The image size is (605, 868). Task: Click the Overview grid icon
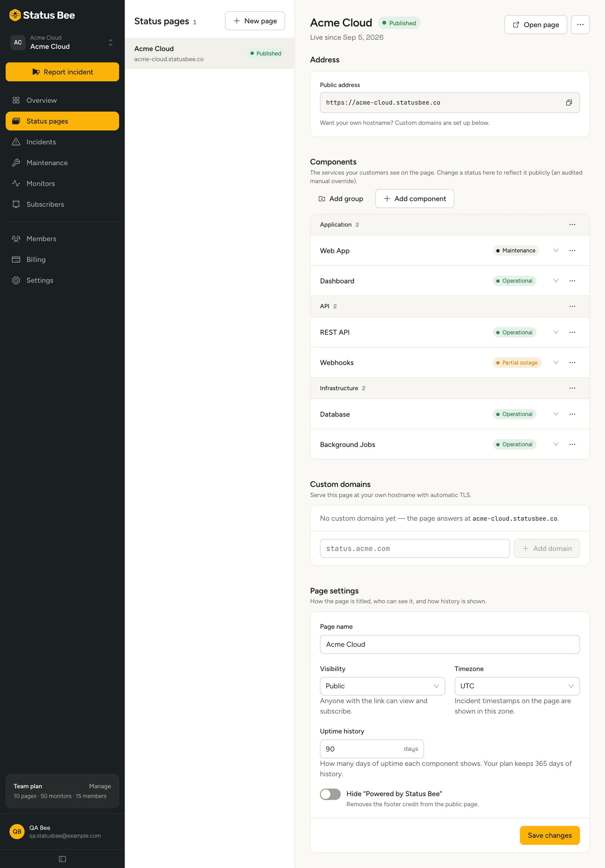[16, 100]
